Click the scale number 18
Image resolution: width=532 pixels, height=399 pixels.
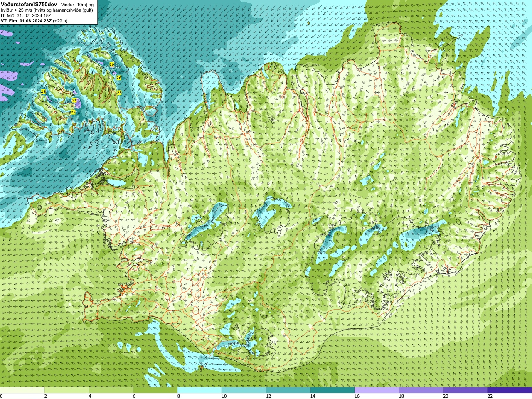(401, 396)
